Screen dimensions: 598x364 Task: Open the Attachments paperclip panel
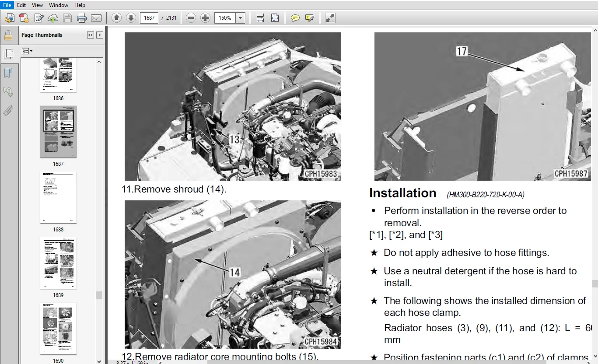coord(8,110)
